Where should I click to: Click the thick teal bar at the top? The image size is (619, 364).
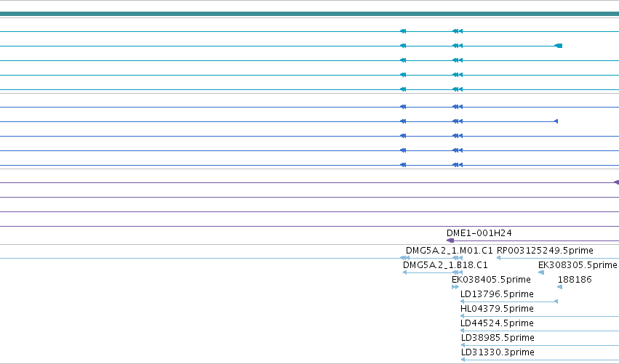click(x=310, y=15)
